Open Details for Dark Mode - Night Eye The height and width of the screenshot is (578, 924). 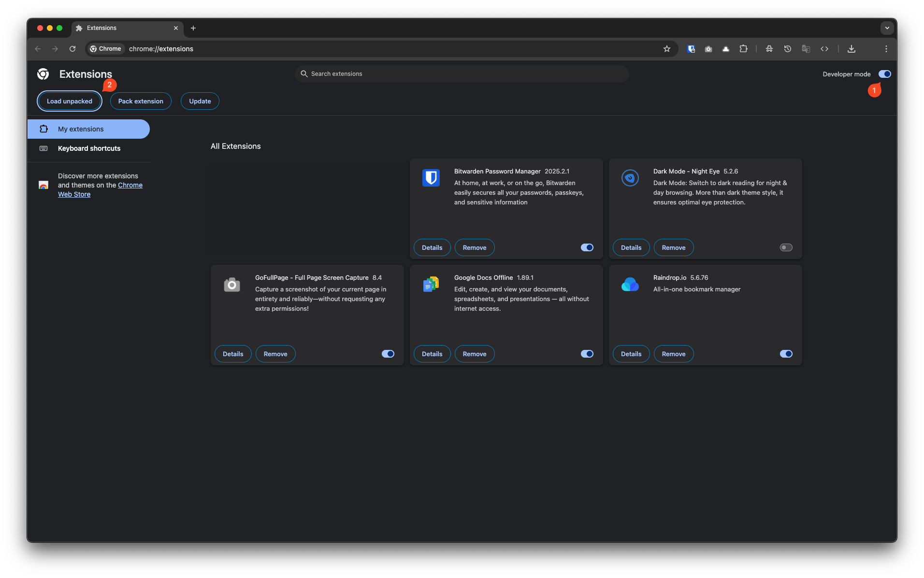click(631, 247)
